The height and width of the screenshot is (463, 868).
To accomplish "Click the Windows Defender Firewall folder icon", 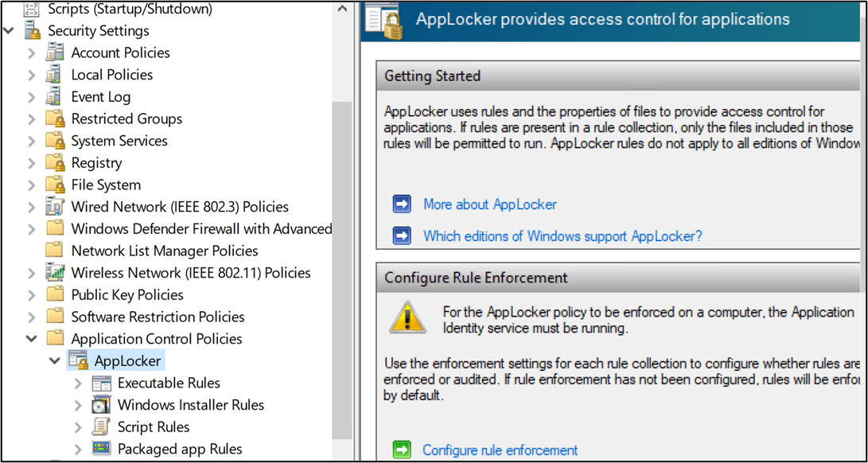I will (x=56, y=229).
